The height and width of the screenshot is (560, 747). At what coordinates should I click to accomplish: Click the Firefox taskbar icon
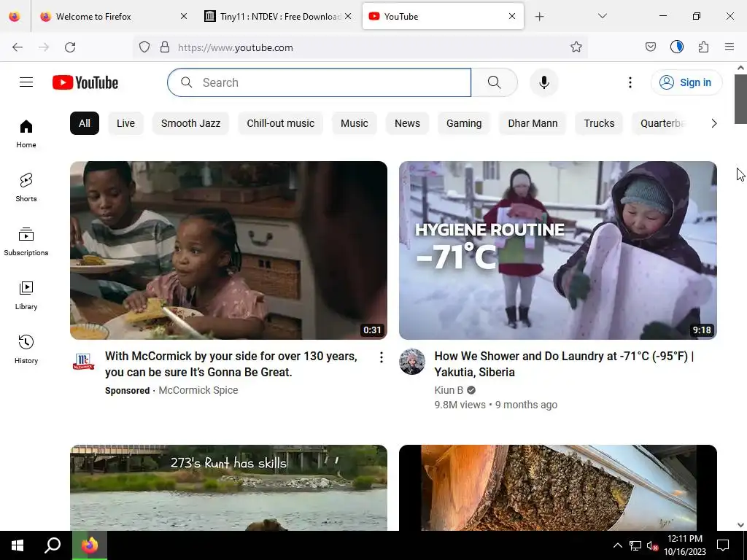(x=89, y=545)
